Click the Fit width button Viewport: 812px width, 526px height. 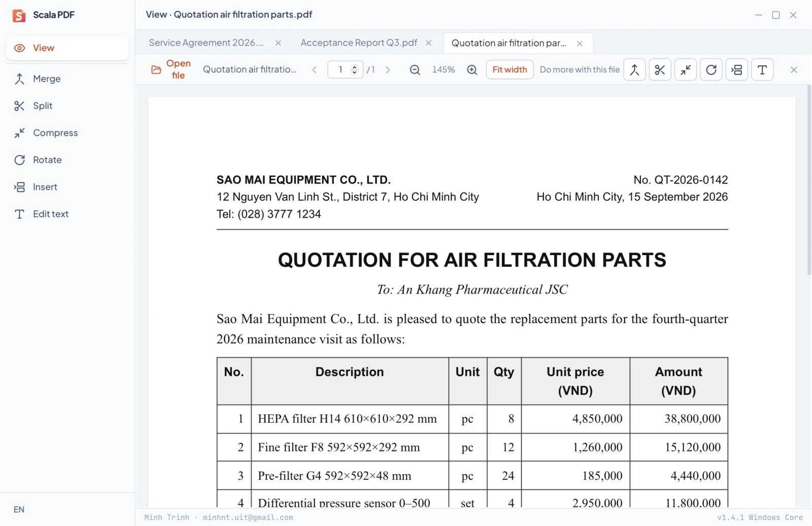(x=510, y=69)
